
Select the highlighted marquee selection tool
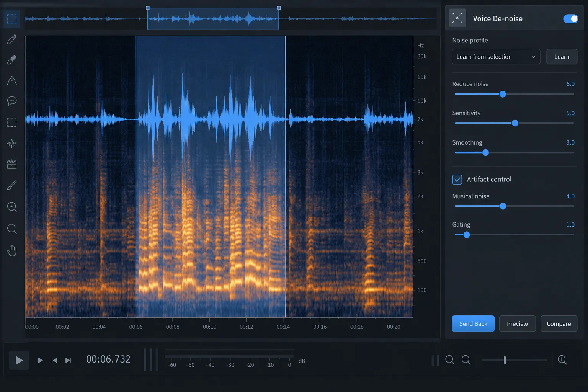(12, 19)
